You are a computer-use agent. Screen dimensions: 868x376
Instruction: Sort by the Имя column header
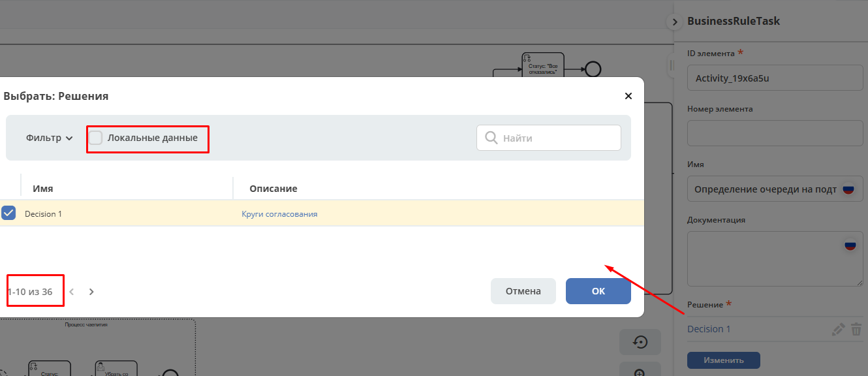click(x=43, y=189)
